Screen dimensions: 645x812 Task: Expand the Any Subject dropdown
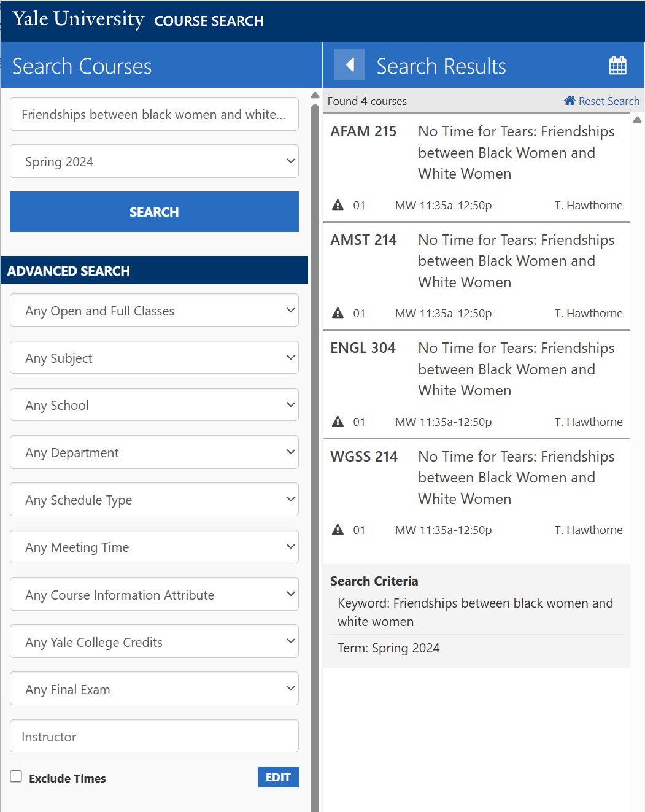(154, 358)
